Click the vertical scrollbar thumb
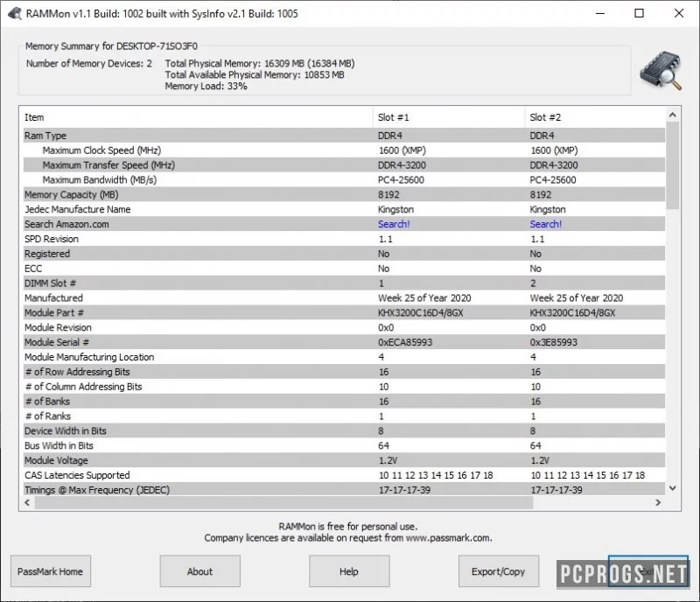Viewport: 700px width, 602px height. tap(672, 165)
